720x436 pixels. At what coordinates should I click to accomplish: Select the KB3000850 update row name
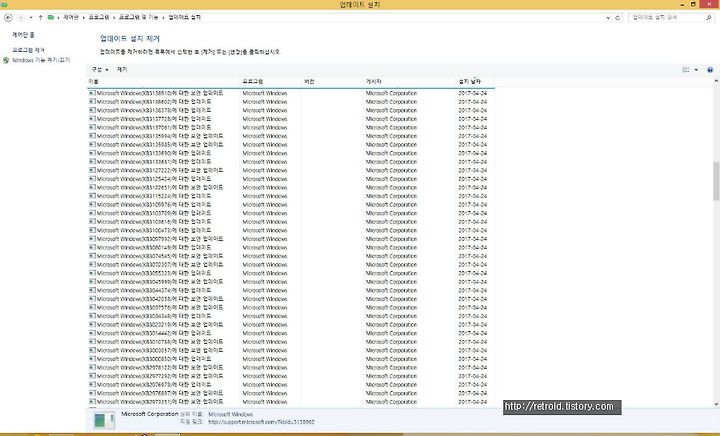click(x=154, y=358)
